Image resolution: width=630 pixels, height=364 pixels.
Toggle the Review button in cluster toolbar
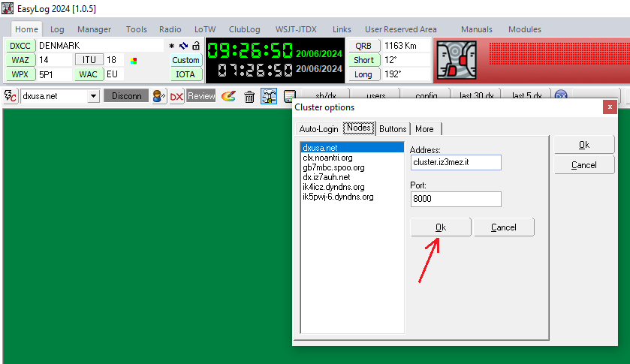click(x=201, y=96)
